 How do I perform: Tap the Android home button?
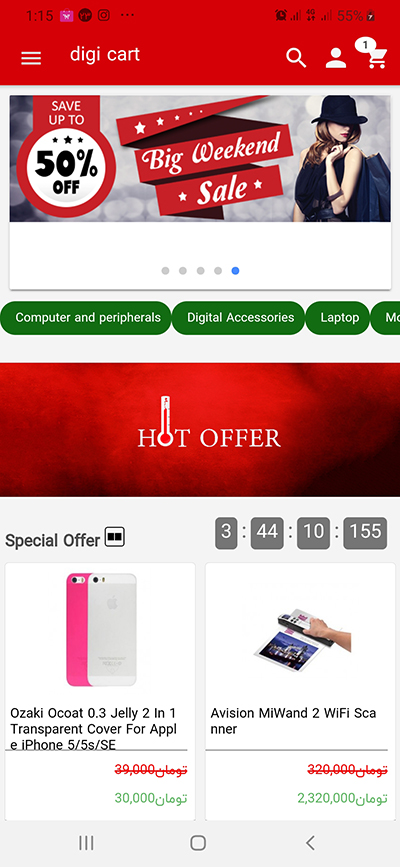click(198, 843)
